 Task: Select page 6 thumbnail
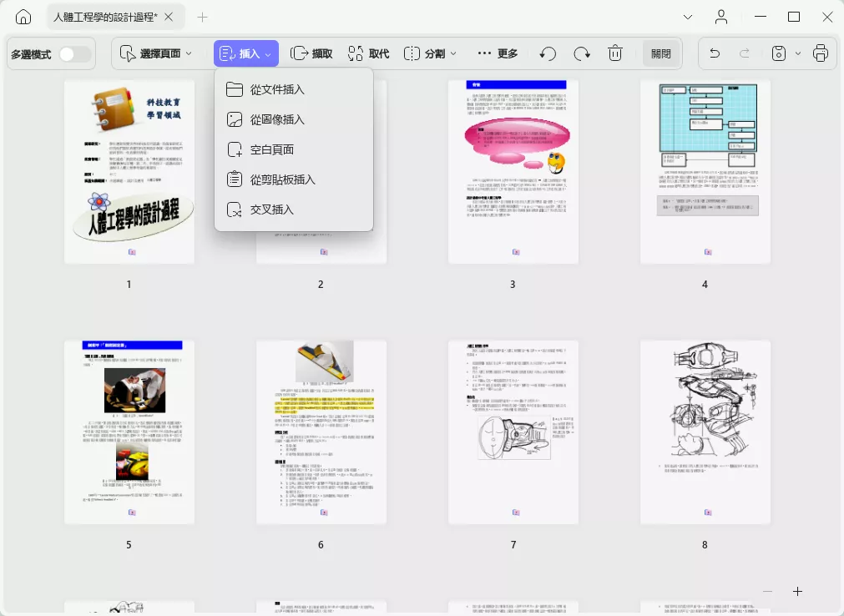321,432
